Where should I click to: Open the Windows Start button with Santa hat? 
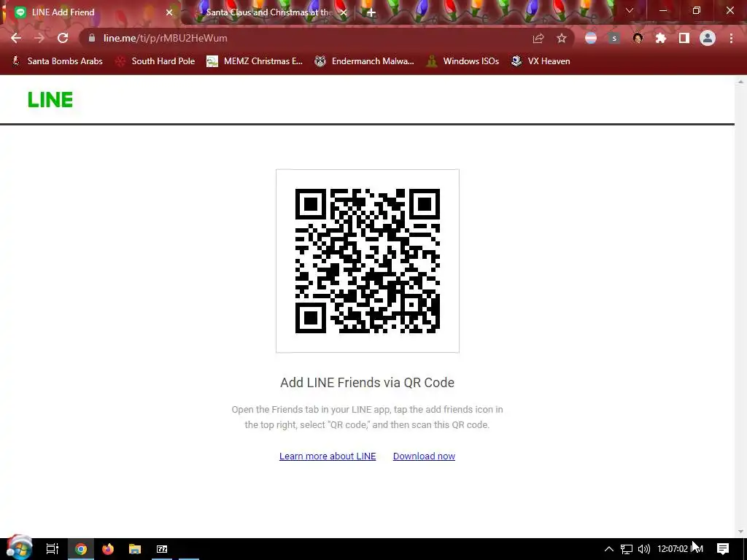point(19,548)
